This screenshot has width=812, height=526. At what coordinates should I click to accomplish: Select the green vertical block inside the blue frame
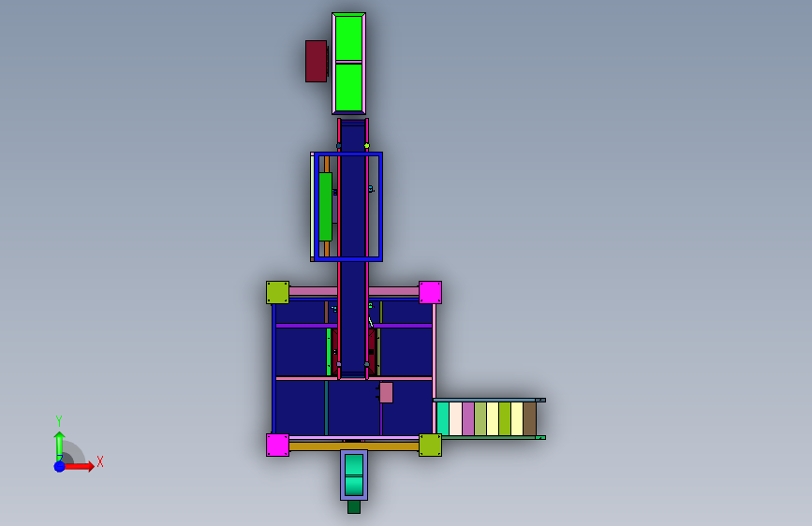[x=325, y=207]
